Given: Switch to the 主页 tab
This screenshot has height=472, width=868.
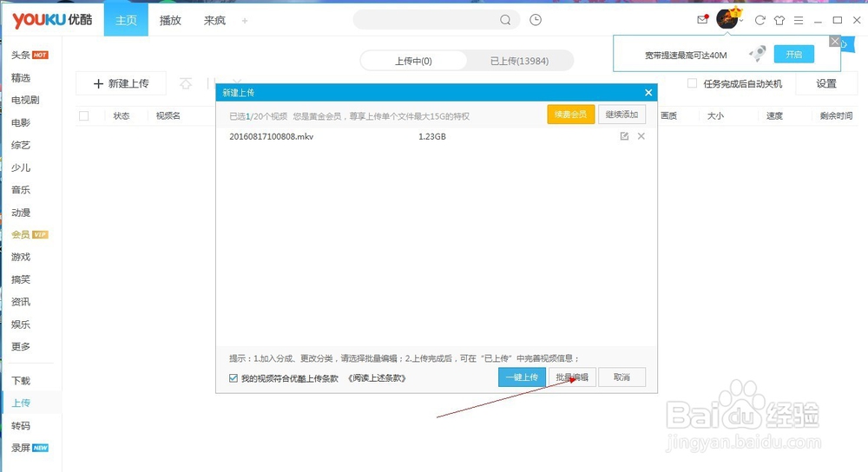Looking at the screenshot, I should (126, 21).
